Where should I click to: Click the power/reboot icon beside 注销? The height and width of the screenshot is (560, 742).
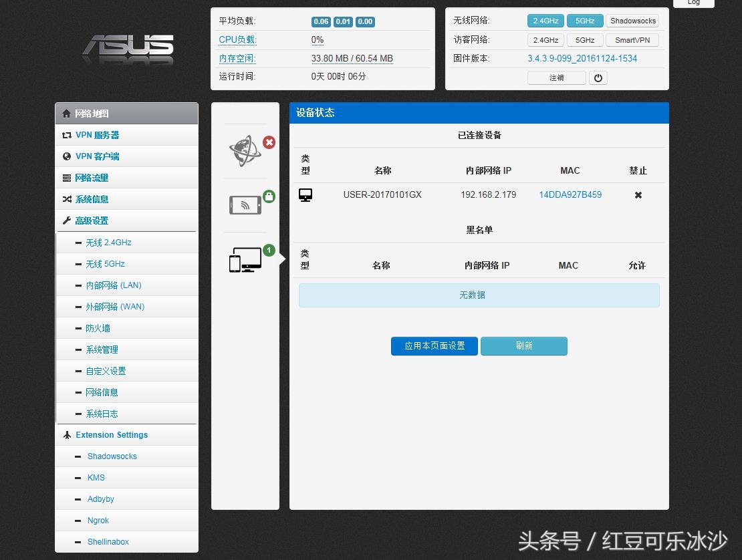tap(598, 78)
